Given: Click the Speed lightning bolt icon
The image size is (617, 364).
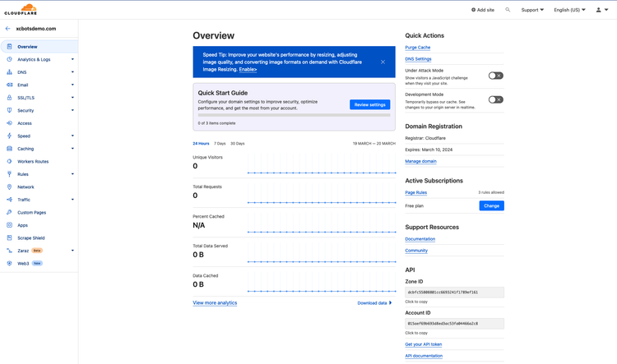Looking at the screenshot, I should coord(9,136).
